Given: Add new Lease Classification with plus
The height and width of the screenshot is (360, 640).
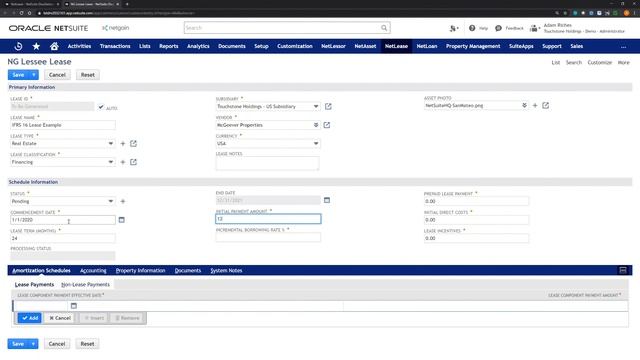Looking at the screenshot, I should (x=123, y=162).
